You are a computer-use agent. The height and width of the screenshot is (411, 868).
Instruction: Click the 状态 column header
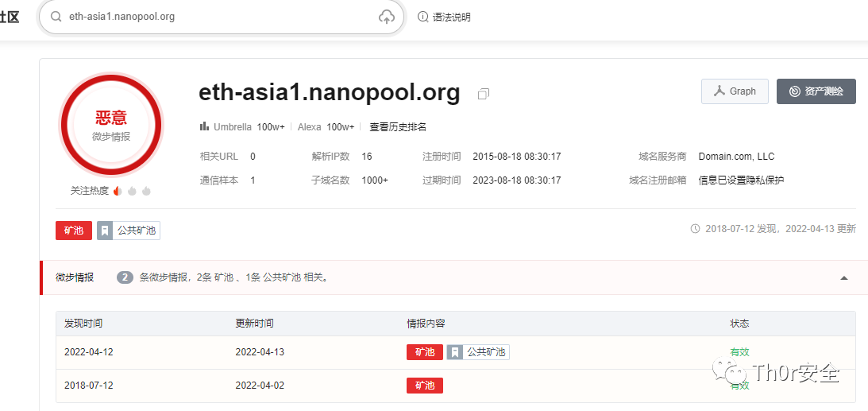739,323
